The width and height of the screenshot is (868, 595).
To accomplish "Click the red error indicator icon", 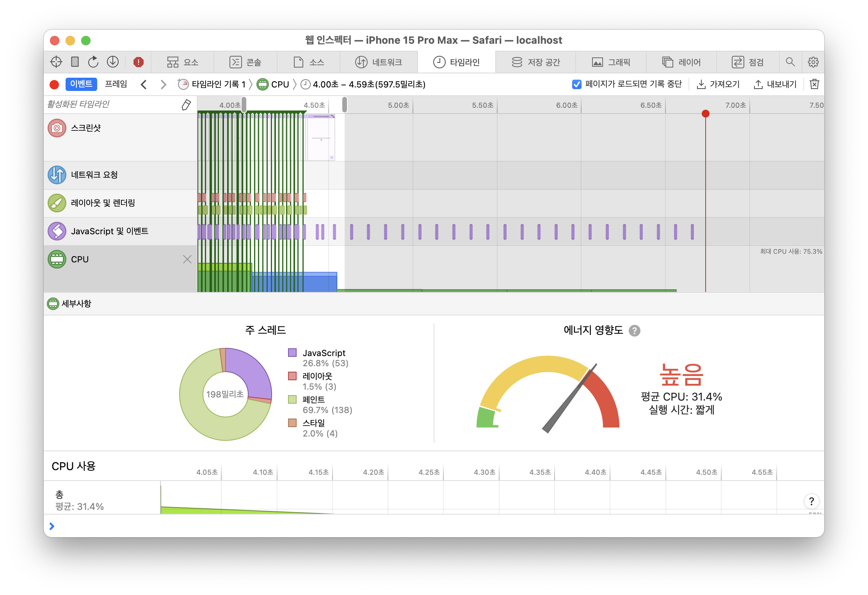I will 138,62.
